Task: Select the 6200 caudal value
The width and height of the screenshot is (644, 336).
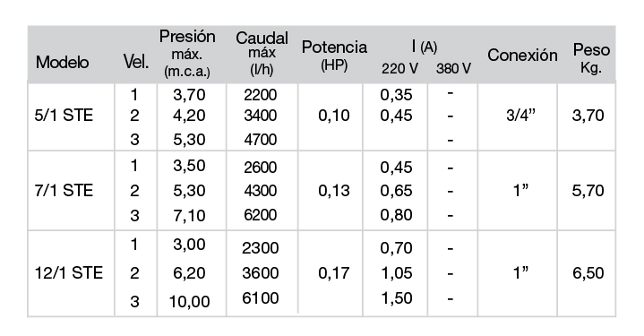Action: 261,215
